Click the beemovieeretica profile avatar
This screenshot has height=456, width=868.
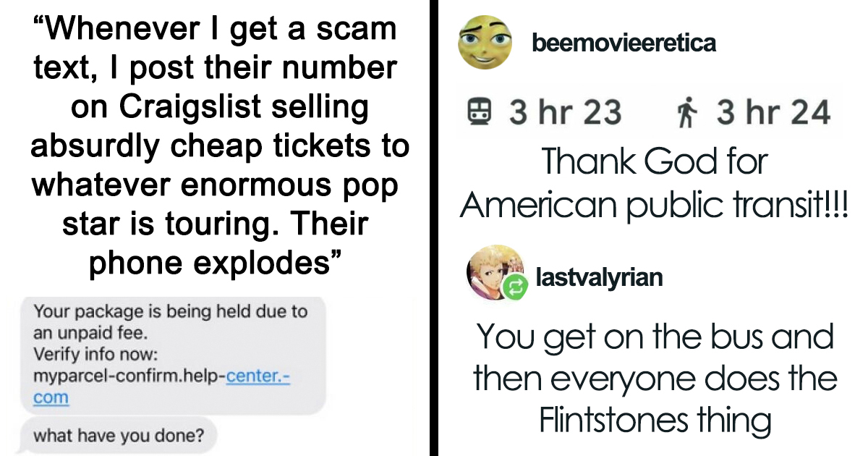pos(484,43)
